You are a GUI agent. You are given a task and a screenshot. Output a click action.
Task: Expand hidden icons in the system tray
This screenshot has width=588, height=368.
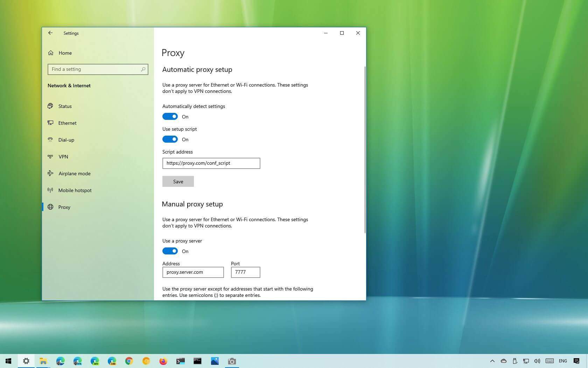coord(492,361)
